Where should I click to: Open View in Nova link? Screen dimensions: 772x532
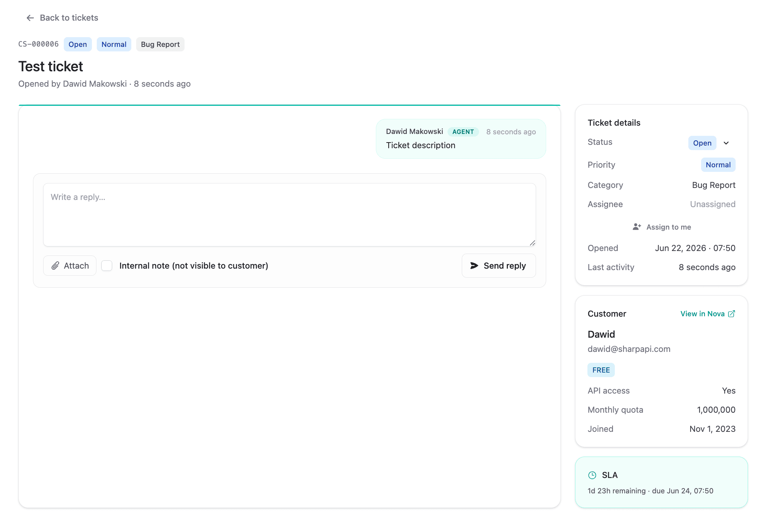(707, 314)
